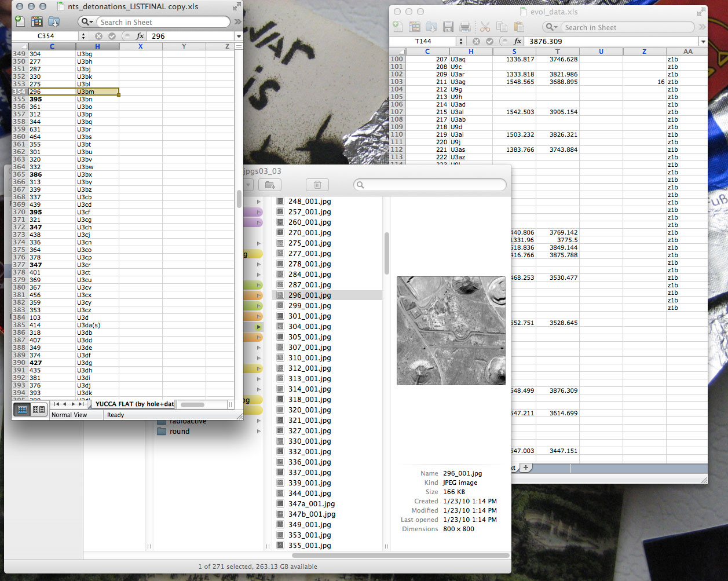The width and height of the screenshot is (728, 581).
Task: Create new workbook in evol_data window
Action: (x=397, y=27)
